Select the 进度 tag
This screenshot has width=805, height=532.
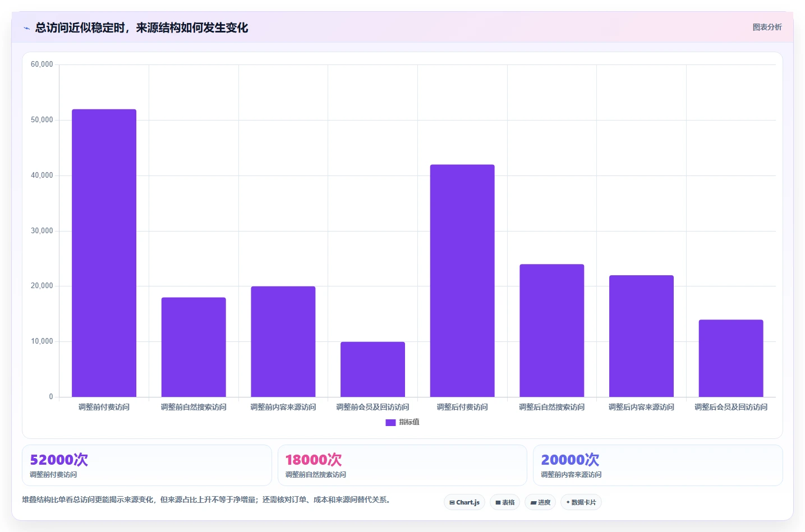point(540,502)
